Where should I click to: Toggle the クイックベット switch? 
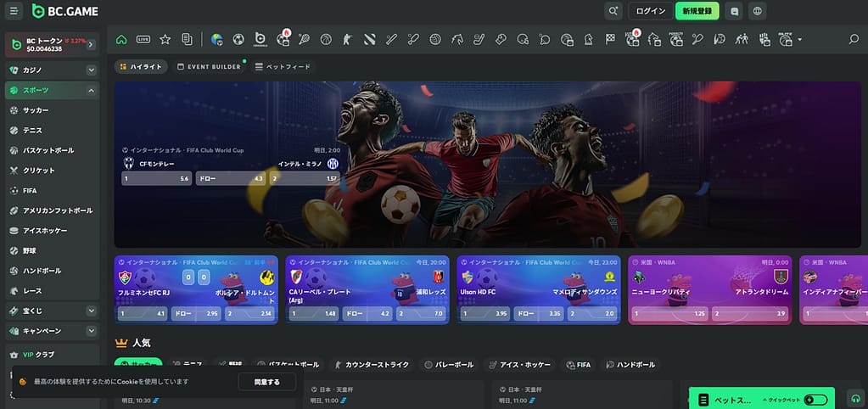pyautogui.click(x=815, y=400)
